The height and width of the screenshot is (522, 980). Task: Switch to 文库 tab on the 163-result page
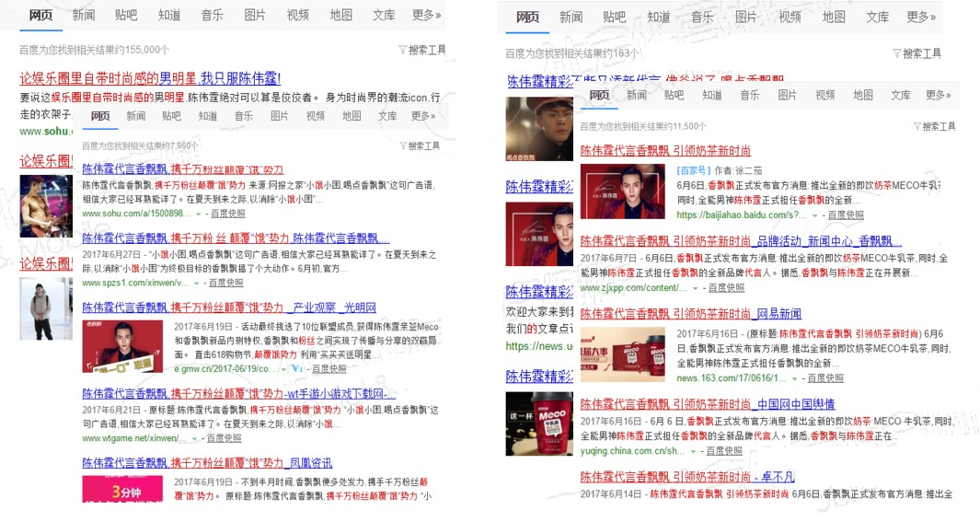point(877,17)
